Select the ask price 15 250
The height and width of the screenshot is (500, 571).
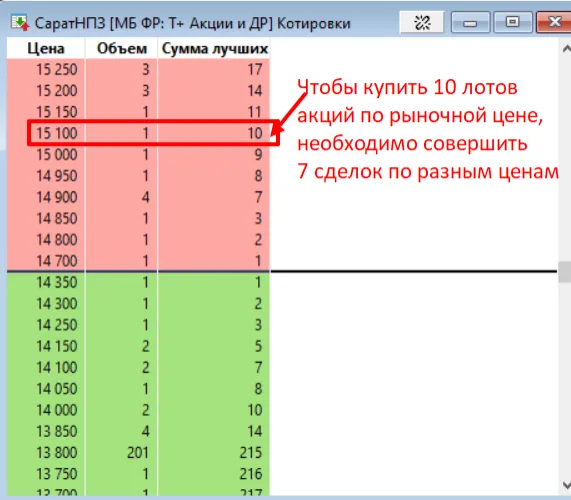click(57, 69)
